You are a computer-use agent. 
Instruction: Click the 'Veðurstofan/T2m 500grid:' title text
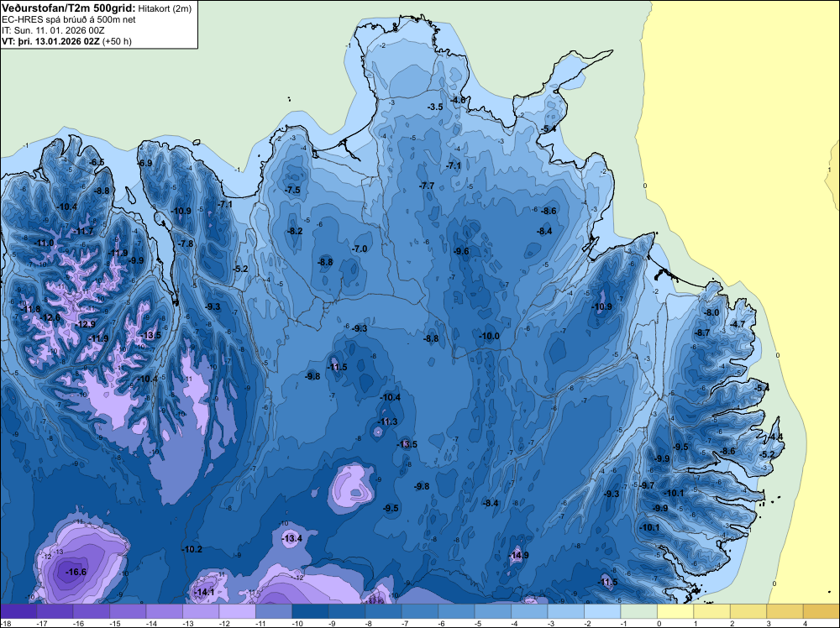click(69, 8)
